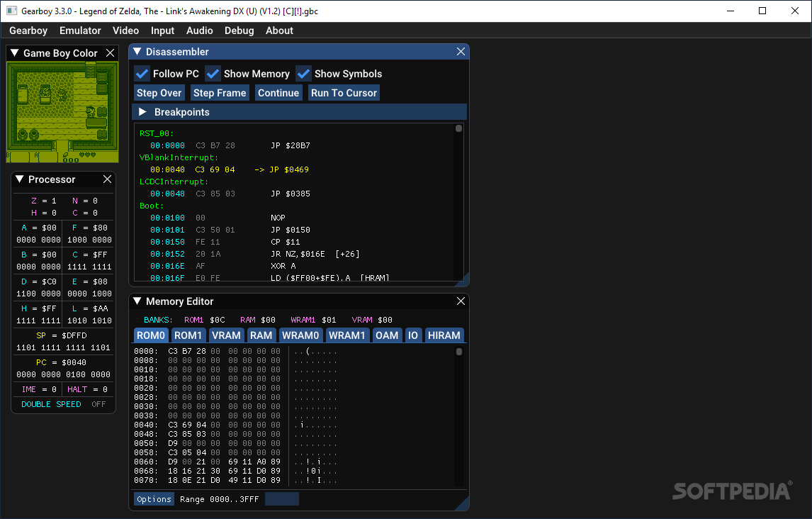The height and width of the screenshot is (519, 812).
Task: Switch to the HIRAM memory tab
Action: [444, 335]
